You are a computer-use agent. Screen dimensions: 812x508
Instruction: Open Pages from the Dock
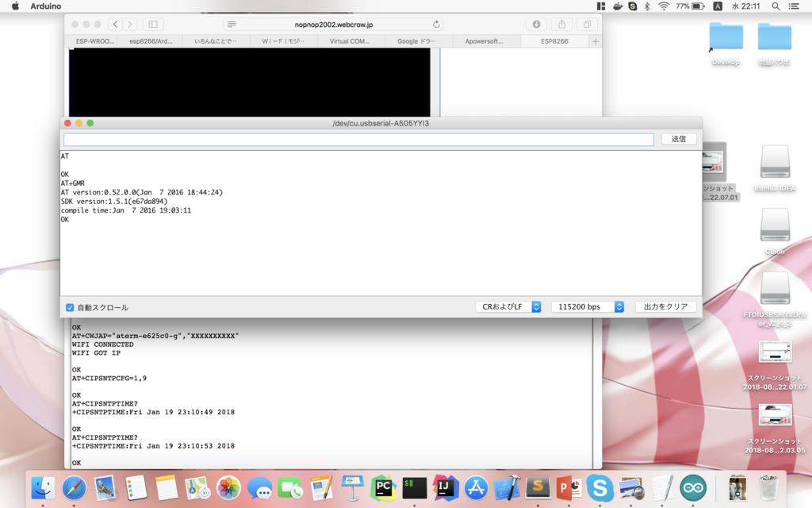coord(322,488)
